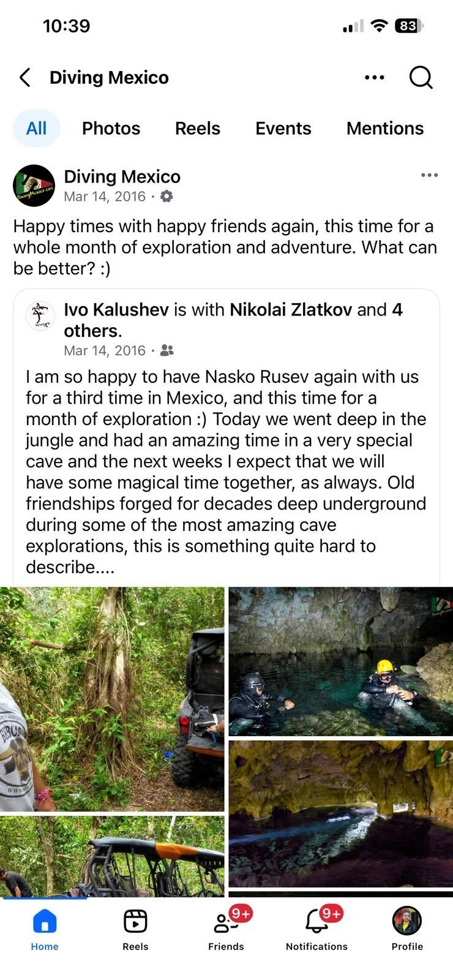The height and width of the screenshot is (980, 453).
Task: Tap Ivo Kalushev's avatar icon
Action: click(x=40, y=315)
